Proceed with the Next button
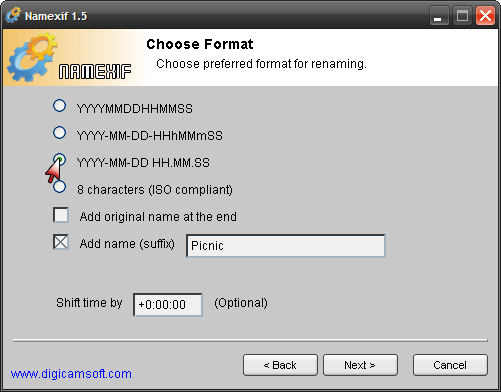This screenshot has height=392, width=501. pyautogui.click(x=360, y=365)
